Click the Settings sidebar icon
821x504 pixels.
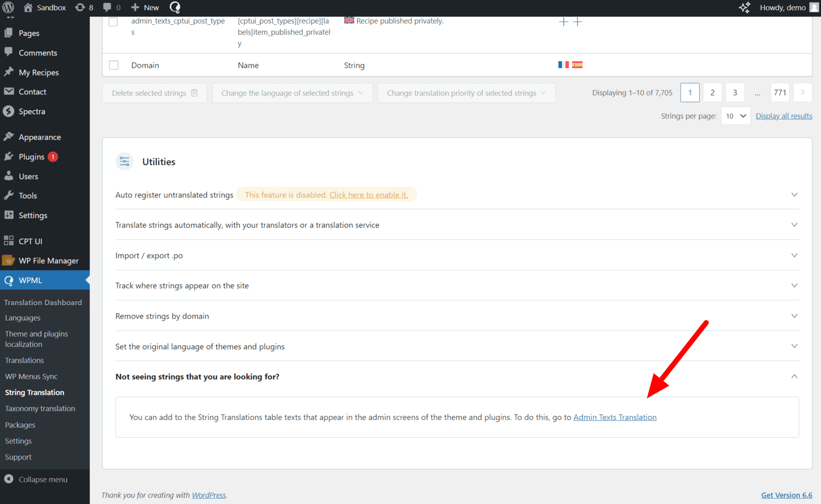coord(9,215)
